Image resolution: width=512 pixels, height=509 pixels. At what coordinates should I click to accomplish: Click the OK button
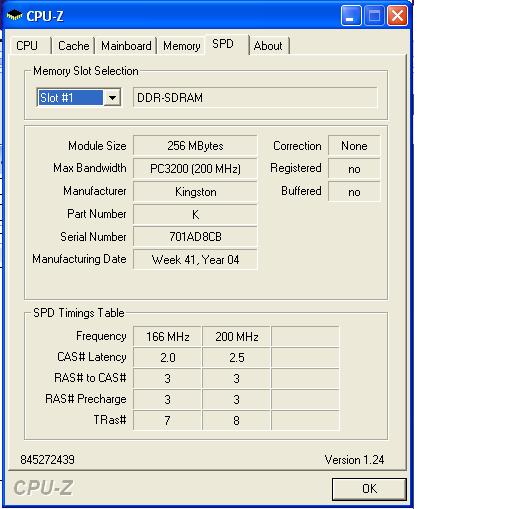point(369,489)
